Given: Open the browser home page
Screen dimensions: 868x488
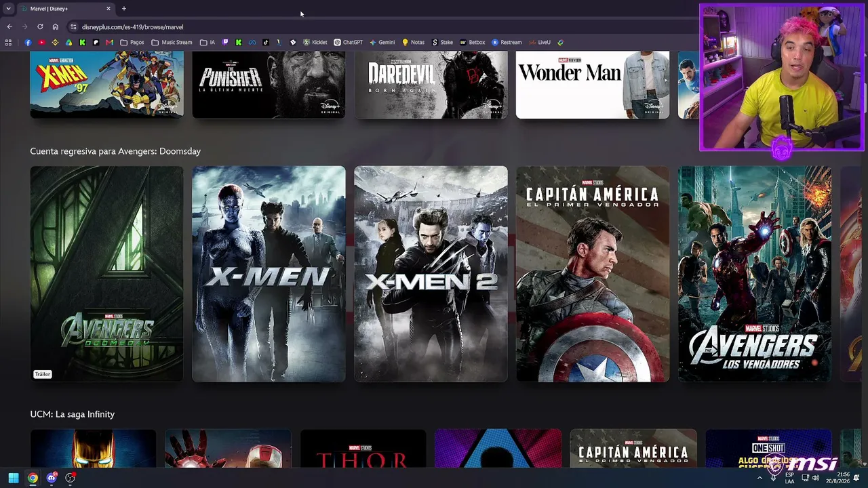Looking at the screenshot, I should pos(56,27).
